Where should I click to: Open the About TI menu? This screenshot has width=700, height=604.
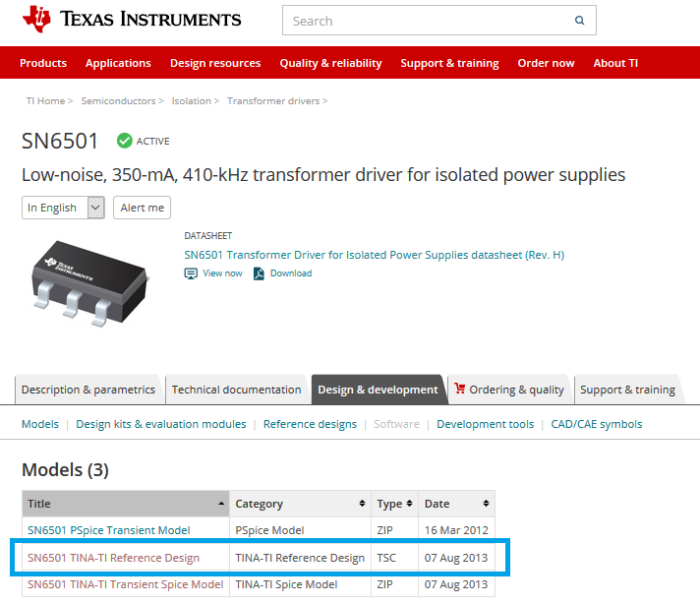pyautogui.click(x=615, y=63)
